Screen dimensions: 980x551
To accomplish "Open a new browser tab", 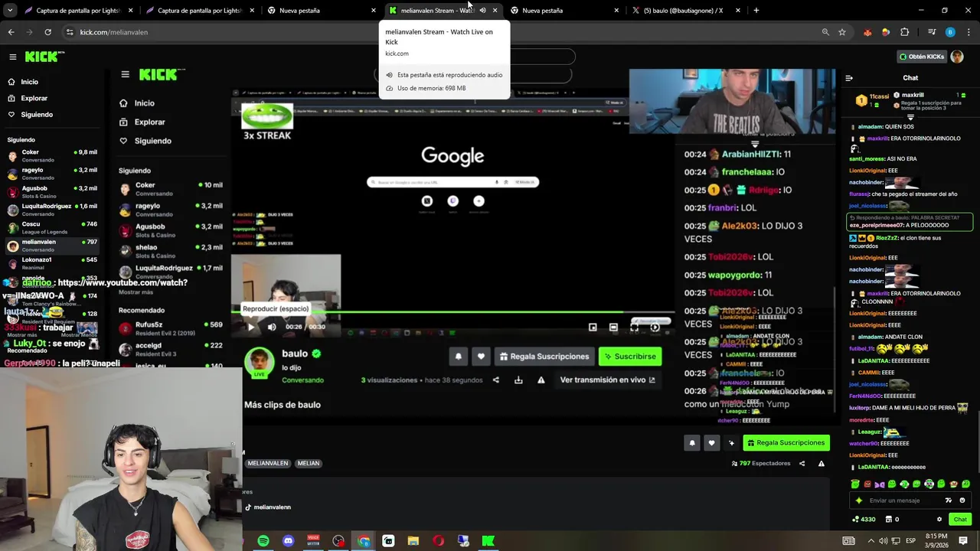I will coord(756,10).
